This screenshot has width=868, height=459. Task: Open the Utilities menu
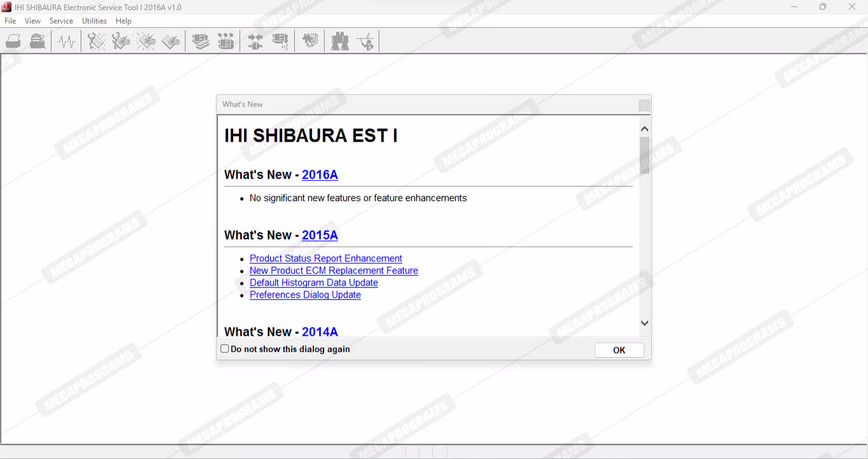pos(94,21)
